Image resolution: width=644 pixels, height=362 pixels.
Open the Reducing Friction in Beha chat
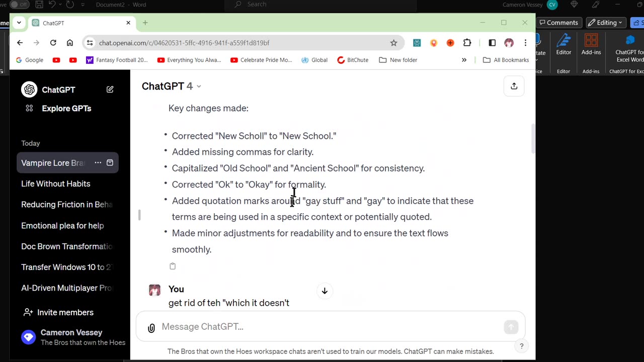click(67, 205)
